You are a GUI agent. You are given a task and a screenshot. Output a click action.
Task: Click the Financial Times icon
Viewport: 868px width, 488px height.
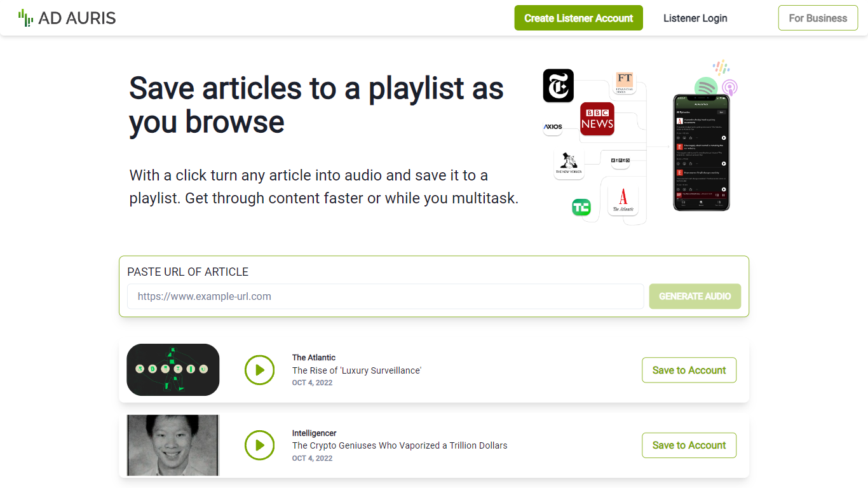coord(624,82)
